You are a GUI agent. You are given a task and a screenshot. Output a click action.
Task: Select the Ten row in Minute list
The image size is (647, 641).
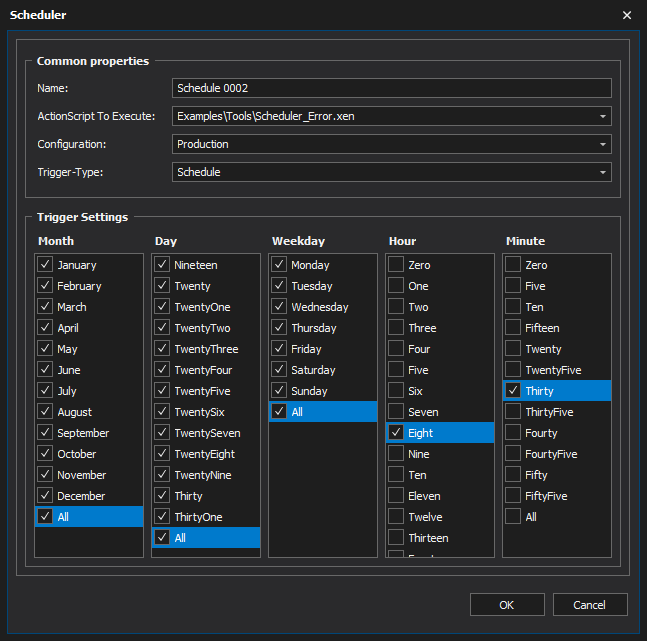[x=557, y=307]
